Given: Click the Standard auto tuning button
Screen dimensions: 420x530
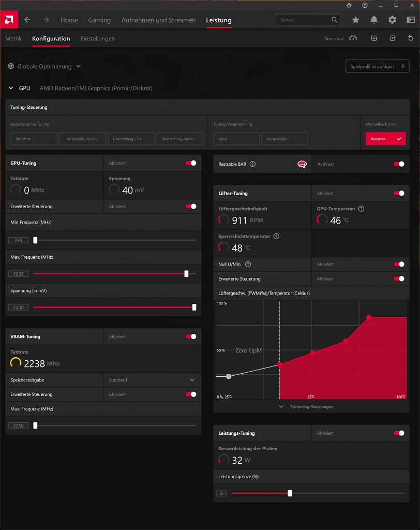Looking at the screenshot, I should pos(34,139).
